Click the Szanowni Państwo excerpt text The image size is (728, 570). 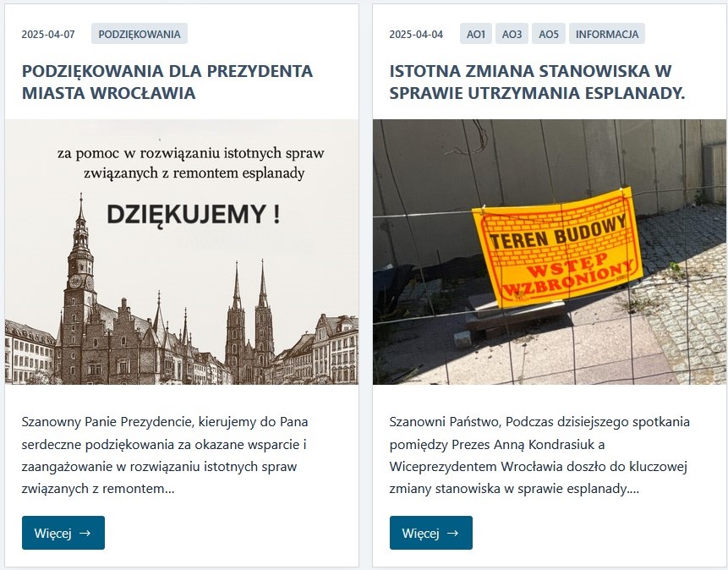pos(539,455)
